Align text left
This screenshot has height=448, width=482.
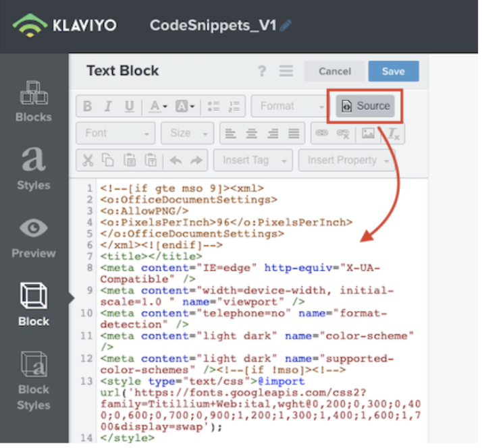coord(231,134)
